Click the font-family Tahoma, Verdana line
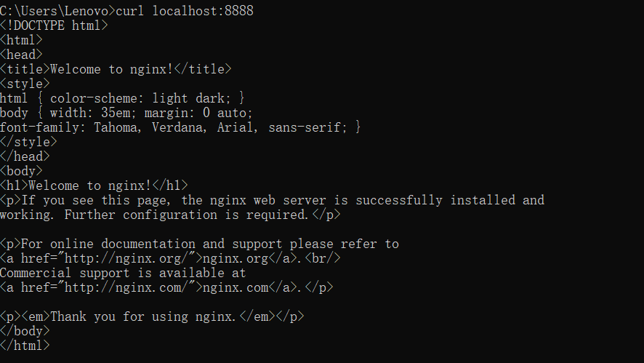The image size is (644, 363). [x=180, y=127]
